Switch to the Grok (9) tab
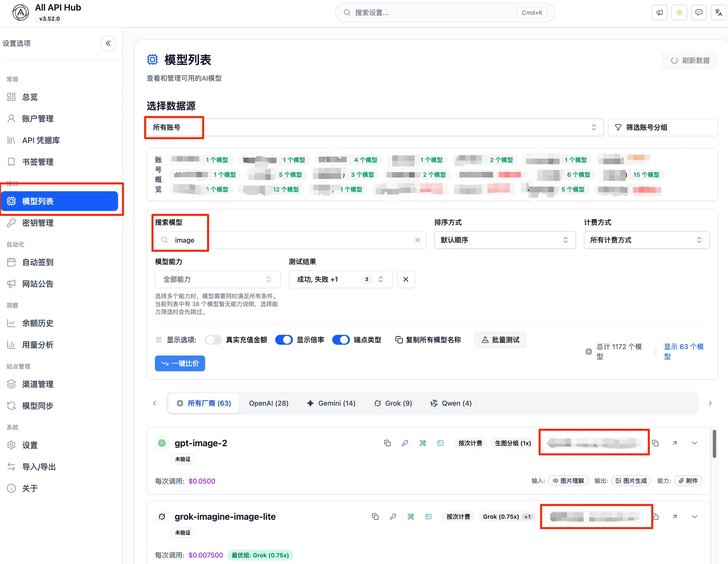 (393, 403)
